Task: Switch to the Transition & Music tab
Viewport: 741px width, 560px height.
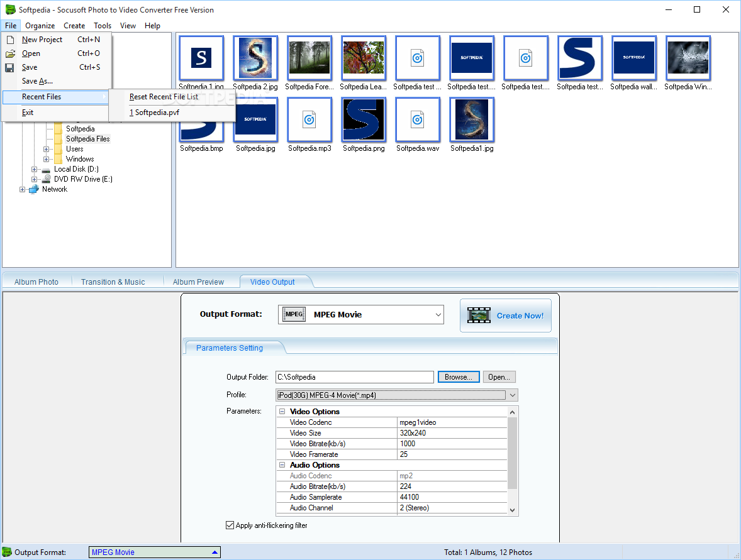Action: (113, 282)
